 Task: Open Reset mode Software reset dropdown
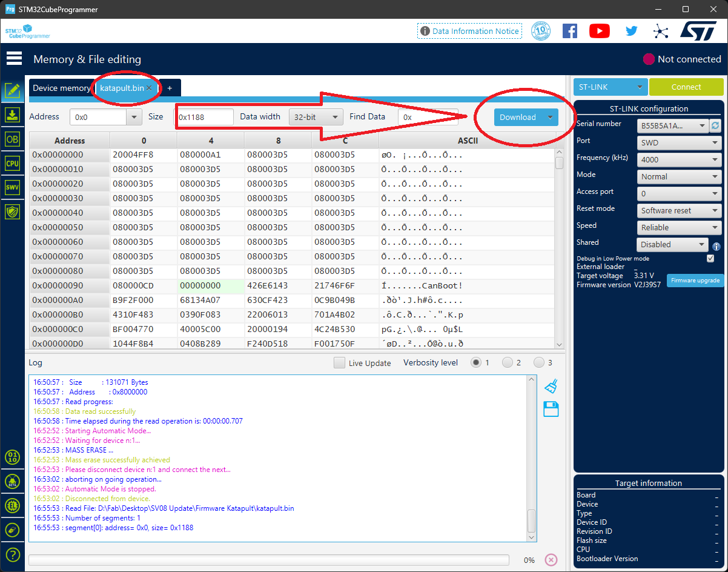(680, 210)
